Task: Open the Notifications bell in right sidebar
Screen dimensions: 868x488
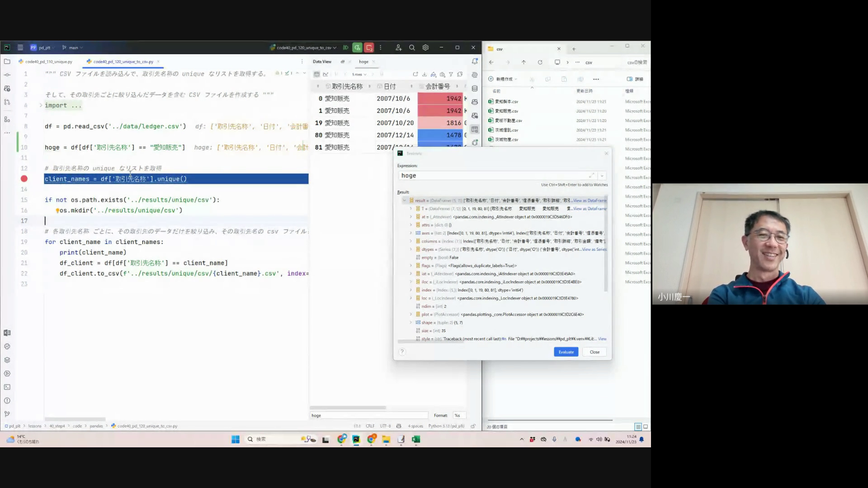Action: [475, 61]
